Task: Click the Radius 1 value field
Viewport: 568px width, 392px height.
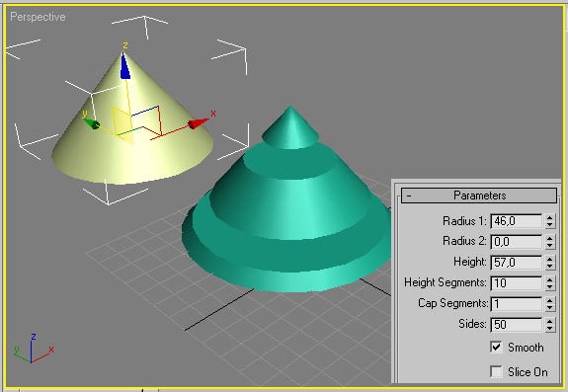Action: (517, 221)
